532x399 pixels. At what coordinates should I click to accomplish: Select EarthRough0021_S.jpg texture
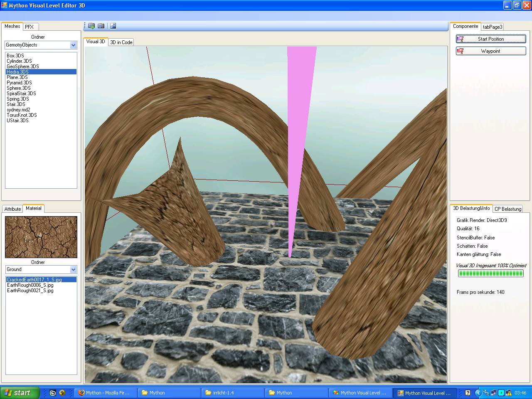click(41, 291)
